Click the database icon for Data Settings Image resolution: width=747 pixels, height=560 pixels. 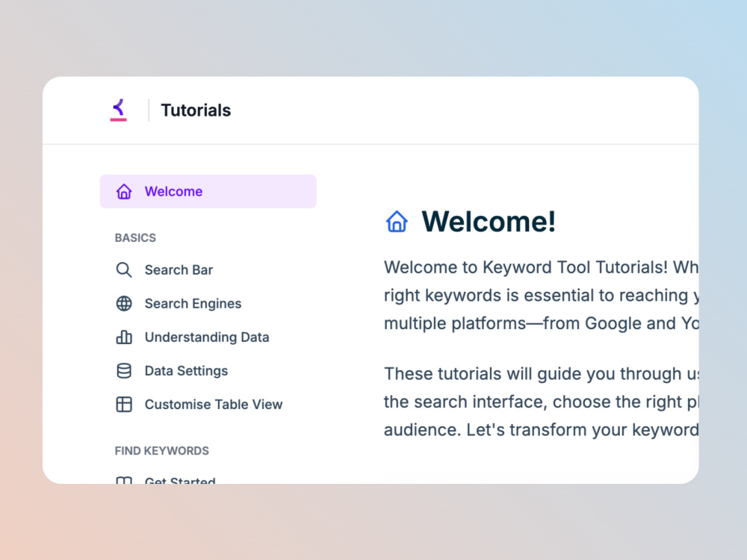124,370
